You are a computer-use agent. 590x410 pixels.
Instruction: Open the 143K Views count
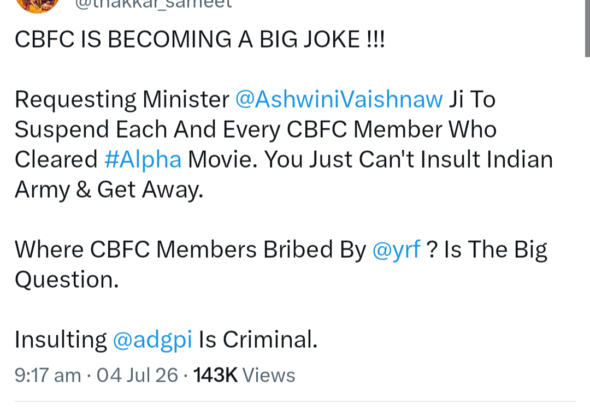[x=244, y=375]
